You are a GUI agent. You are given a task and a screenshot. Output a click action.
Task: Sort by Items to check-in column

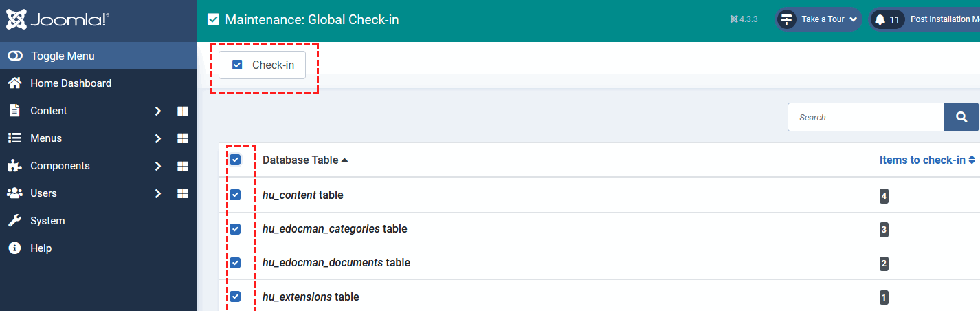pyautogui.click(x=927, y=160)
